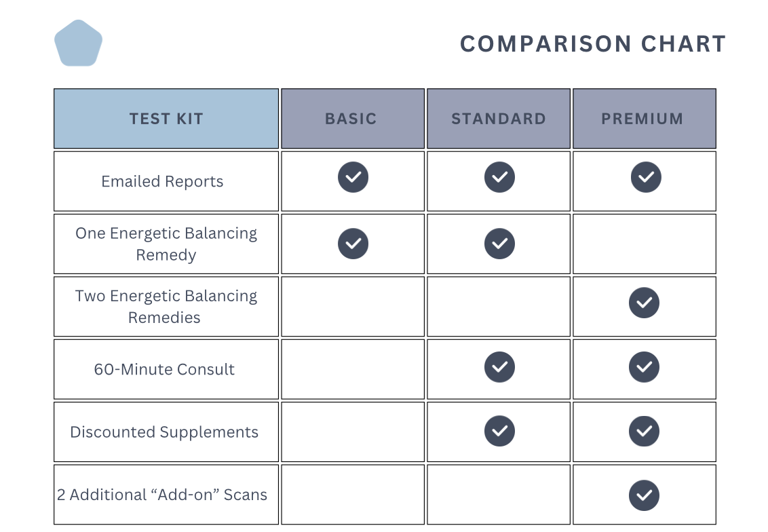The width and height of the screenshot is (768, 532).
Task: Click the Discounted Supplements row label
Action: [x=164, y=432]
